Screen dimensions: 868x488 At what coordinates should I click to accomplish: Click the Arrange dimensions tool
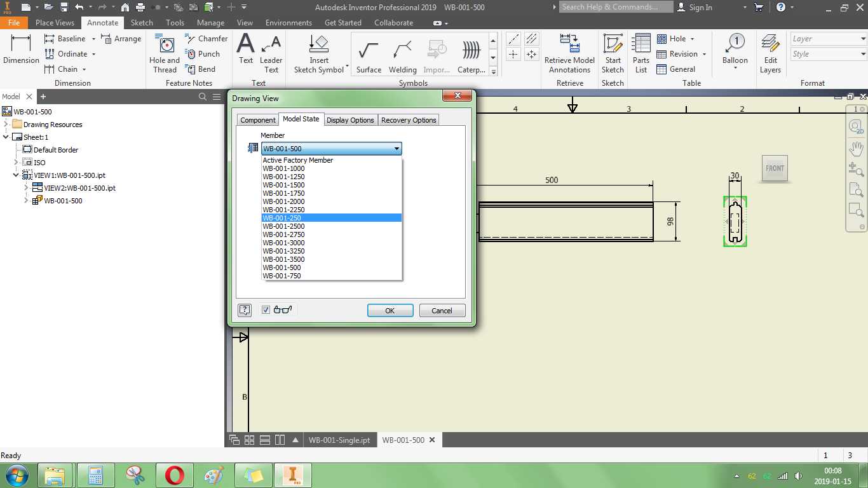pos(121,39)
